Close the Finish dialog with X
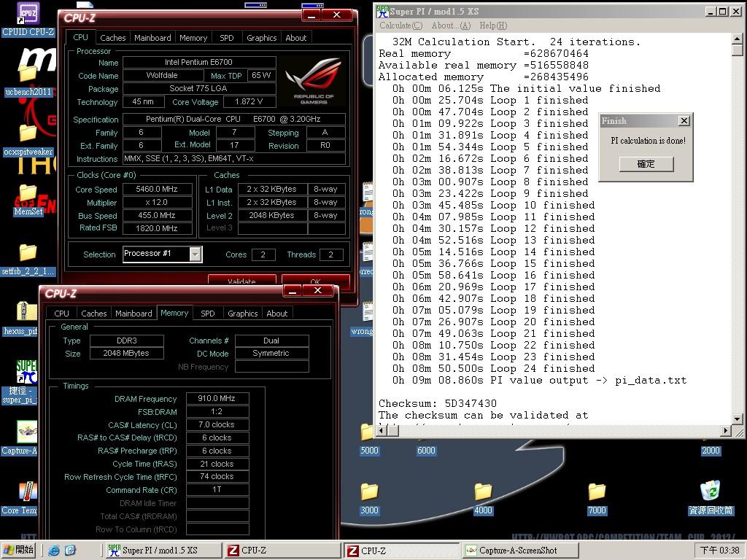The image size is (747, 560). [x=684, y=121]
